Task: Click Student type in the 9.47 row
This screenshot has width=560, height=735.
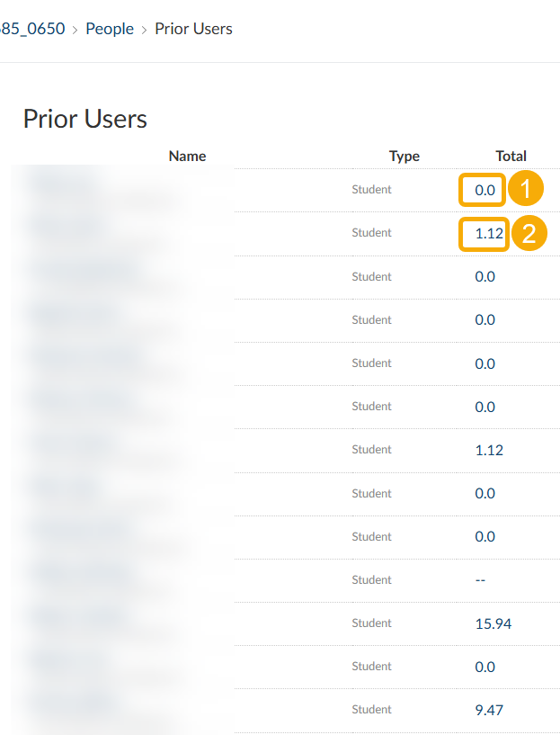Action: 371,709
